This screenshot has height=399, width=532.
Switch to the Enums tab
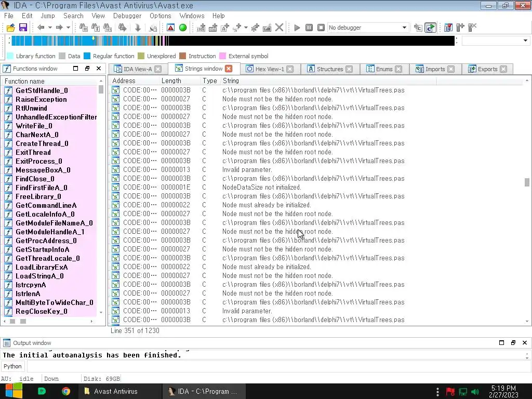point(384,69)
